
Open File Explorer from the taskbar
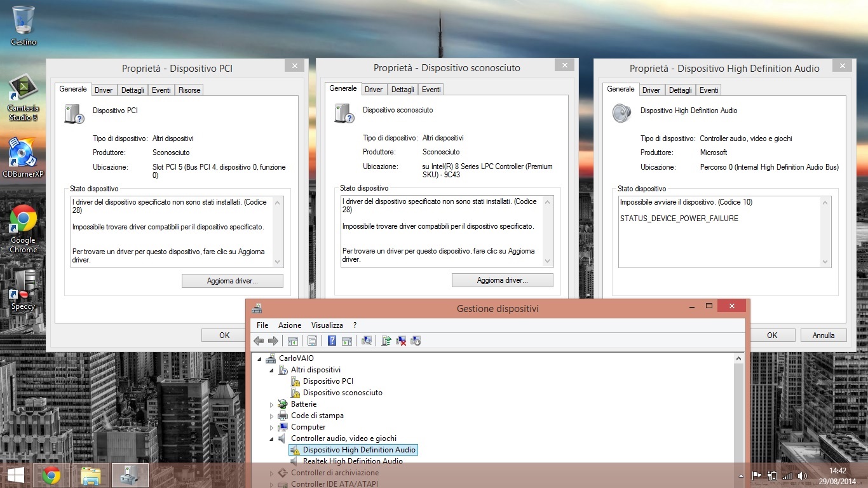click(x=91, y=475)
